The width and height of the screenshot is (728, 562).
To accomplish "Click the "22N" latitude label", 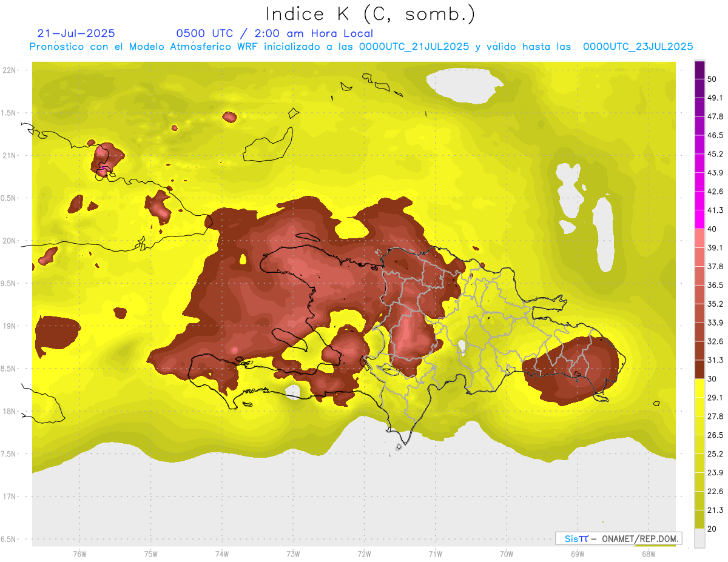I will [x=10, y=70].
